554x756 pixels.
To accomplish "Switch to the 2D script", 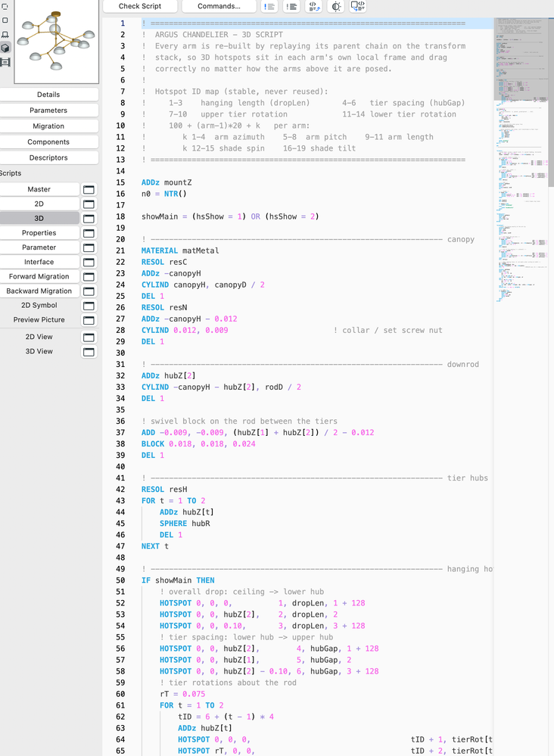I will pos(39,204).
